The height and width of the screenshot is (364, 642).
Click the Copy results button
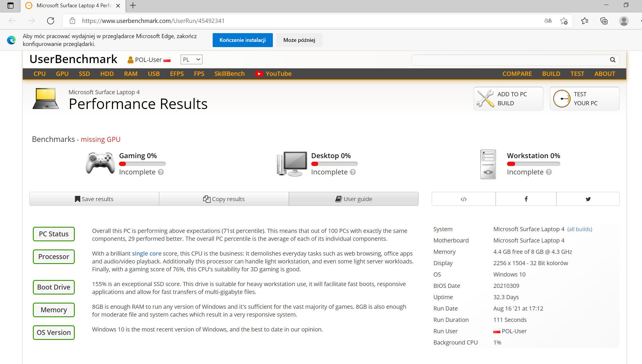(224, 199)
